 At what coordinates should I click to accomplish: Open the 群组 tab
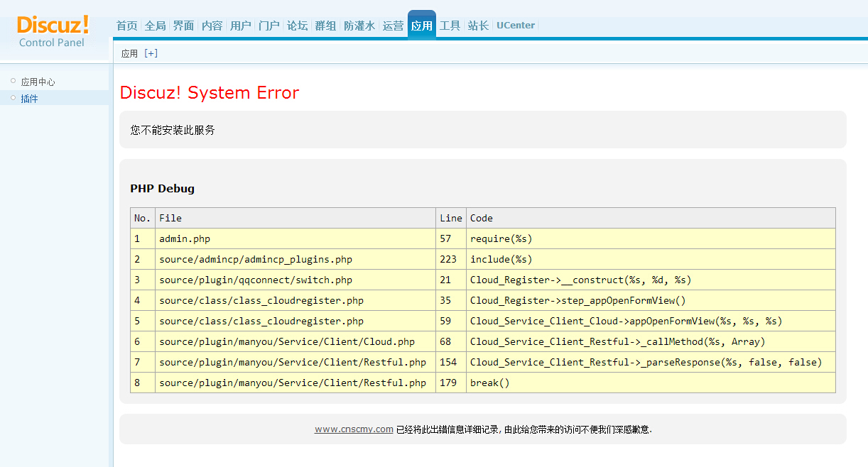326,26
